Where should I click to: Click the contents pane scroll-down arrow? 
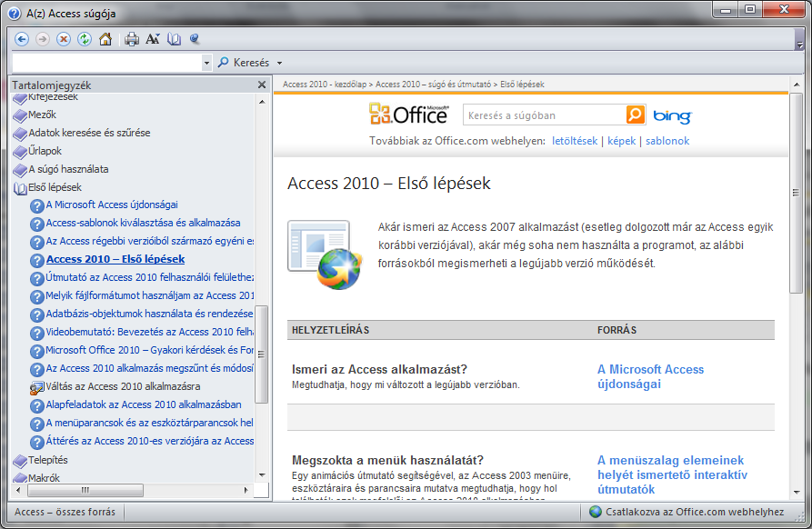coord(262,475)
